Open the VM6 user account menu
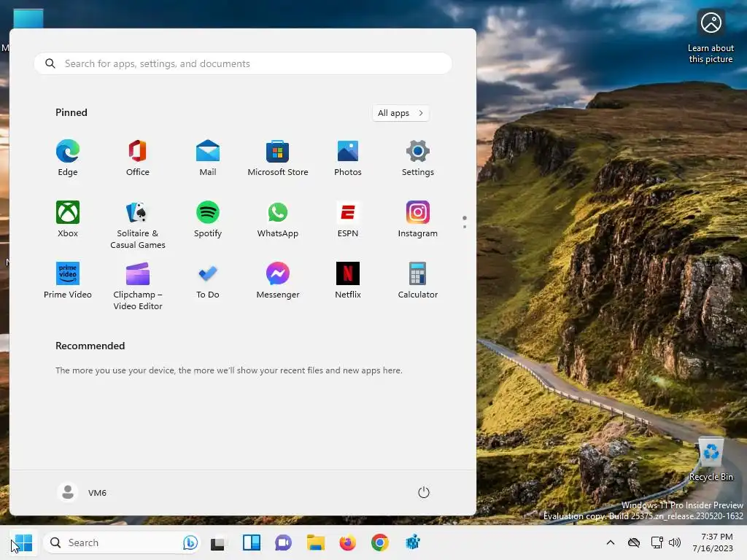The height and width of the screenshot is (560, 747). point(82,492)
